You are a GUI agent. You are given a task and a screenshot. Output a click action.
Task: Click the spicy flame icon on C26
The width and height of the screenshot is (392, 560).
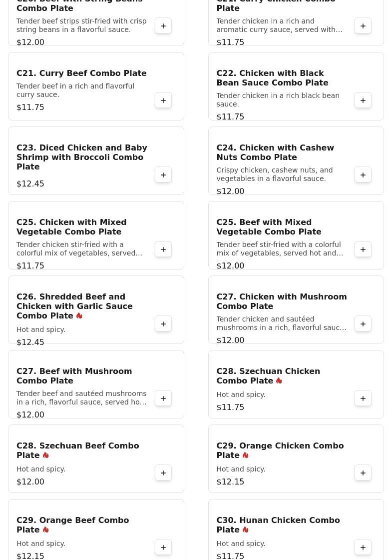pyautogui.click(x=79, y=316)
